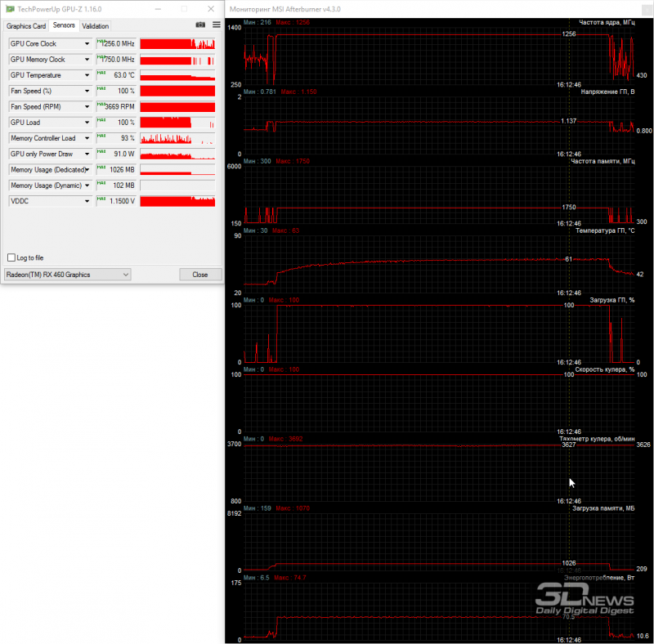Open the Sensors tab
Image resolution: width=654 pixels, height=644 pixels.
(64, 25)
